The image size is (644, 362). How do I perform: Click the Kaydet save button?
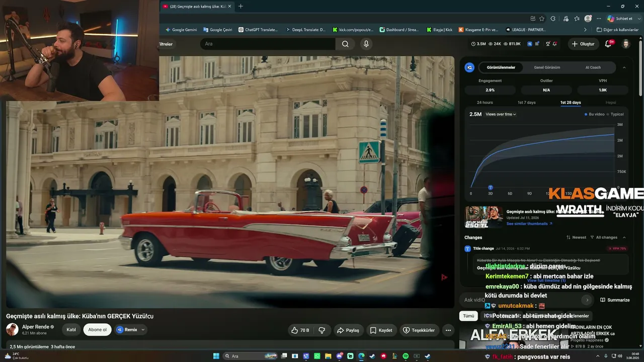381,330
